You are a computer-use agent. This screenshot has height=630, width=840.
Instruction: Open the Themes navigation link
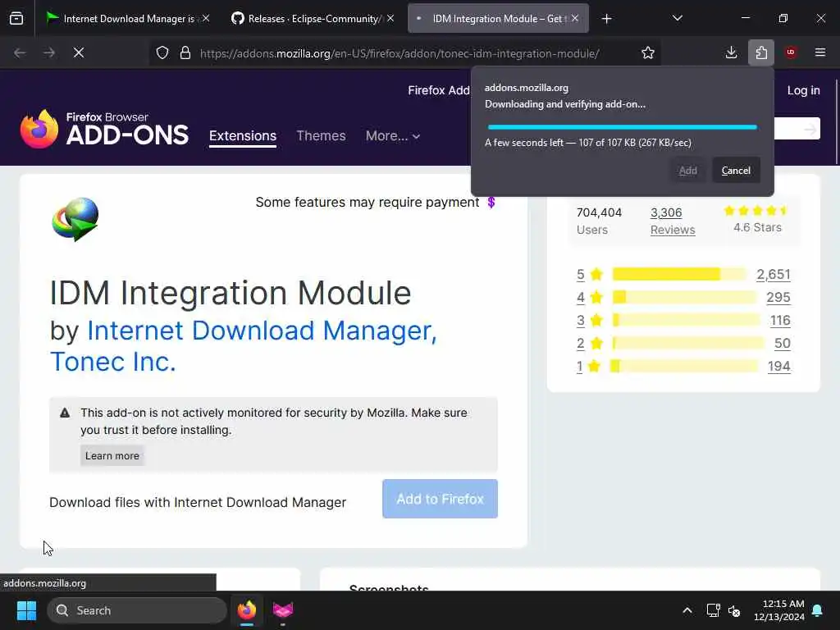321,136
